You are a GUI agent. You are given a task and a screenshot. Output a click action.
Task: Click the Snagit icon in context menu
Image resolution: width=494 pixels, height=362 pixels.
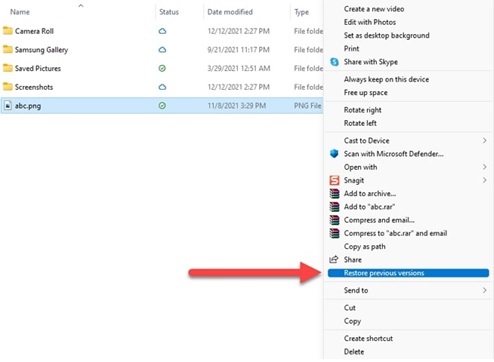coord(334,180)
